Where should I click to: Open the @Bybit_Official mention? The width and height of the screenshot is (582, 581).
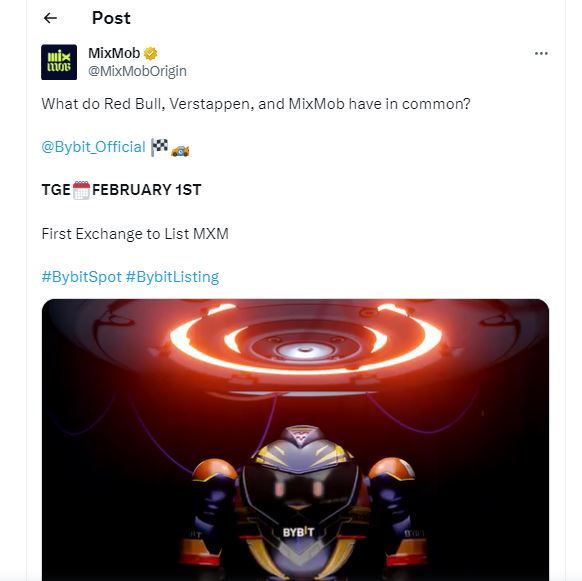coord(94,147)
